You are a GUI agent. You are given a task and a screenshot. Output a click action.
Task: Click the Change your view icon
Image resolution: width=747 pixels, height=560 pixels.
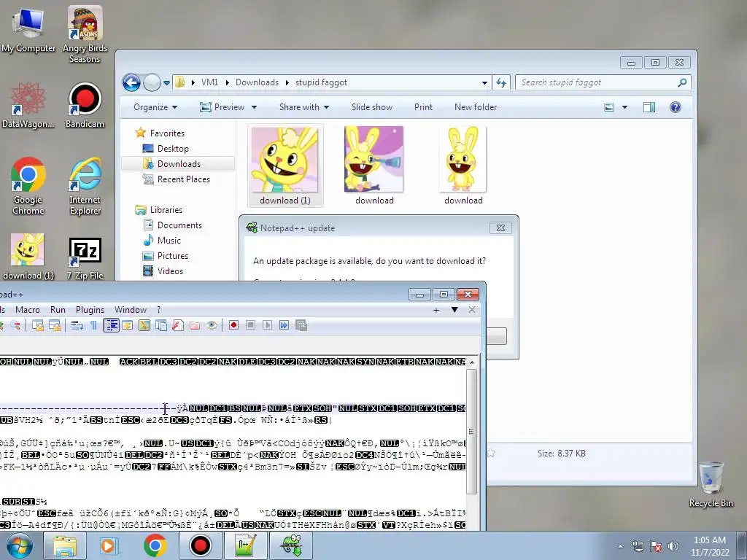[609, 107]
